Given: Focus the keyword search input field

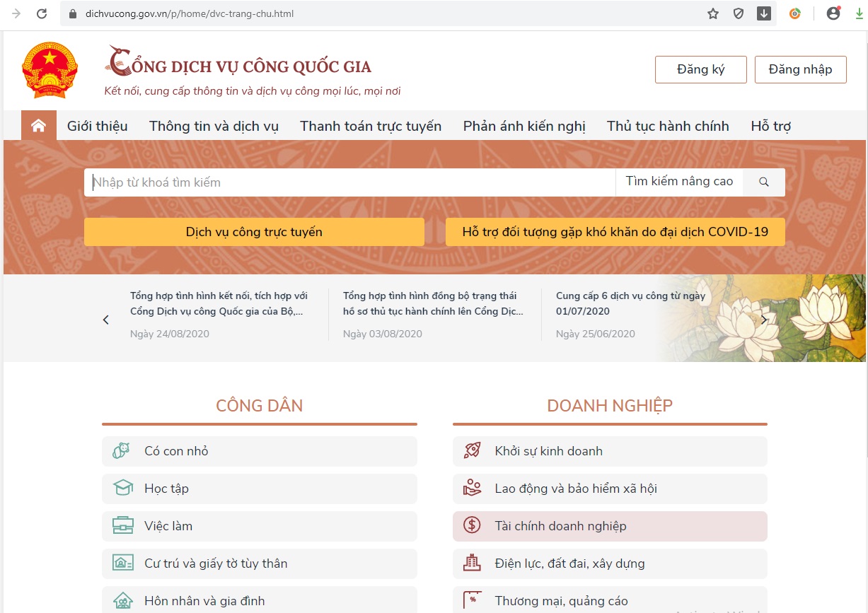Looking at the screenshot, I should (x=350, y=182).
